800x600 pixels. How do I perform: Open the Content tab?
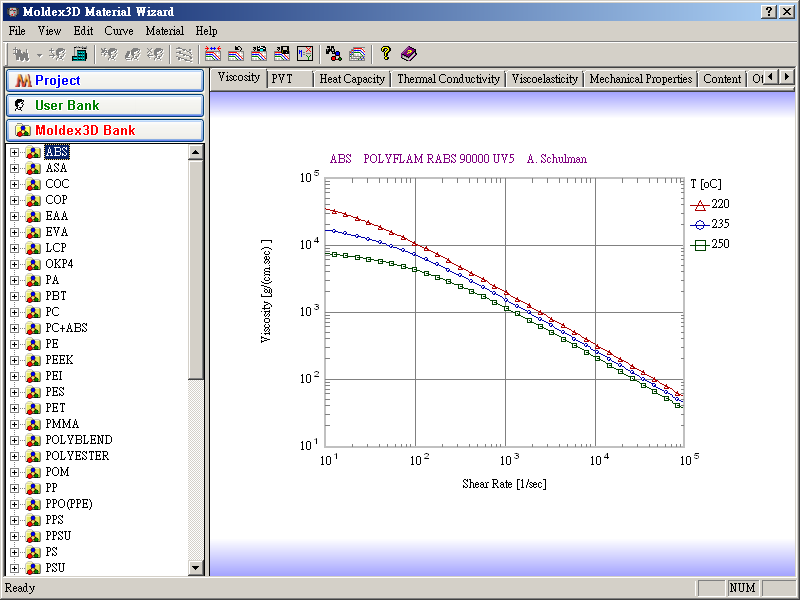pos(722,79)
